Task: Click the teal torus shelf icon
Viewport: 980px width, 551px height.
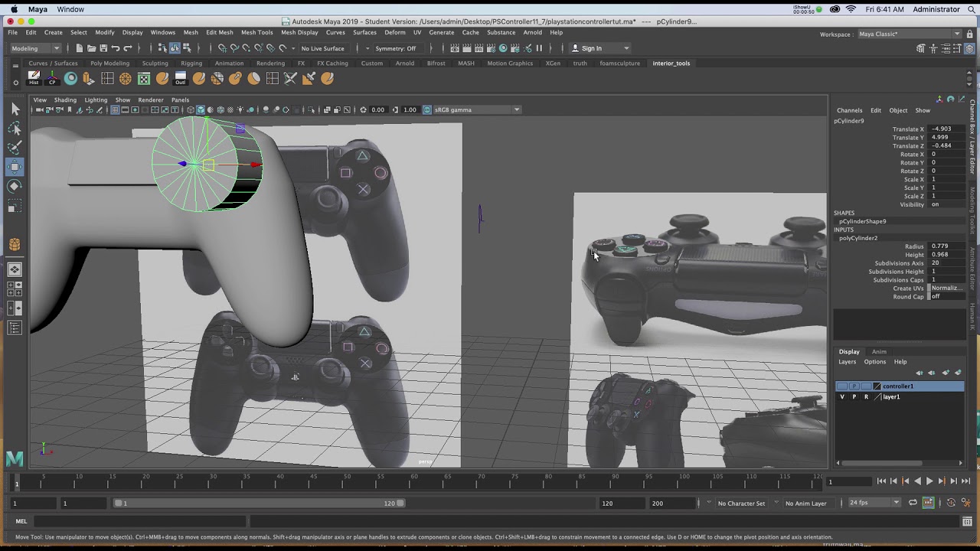Action: pos(70,78)
